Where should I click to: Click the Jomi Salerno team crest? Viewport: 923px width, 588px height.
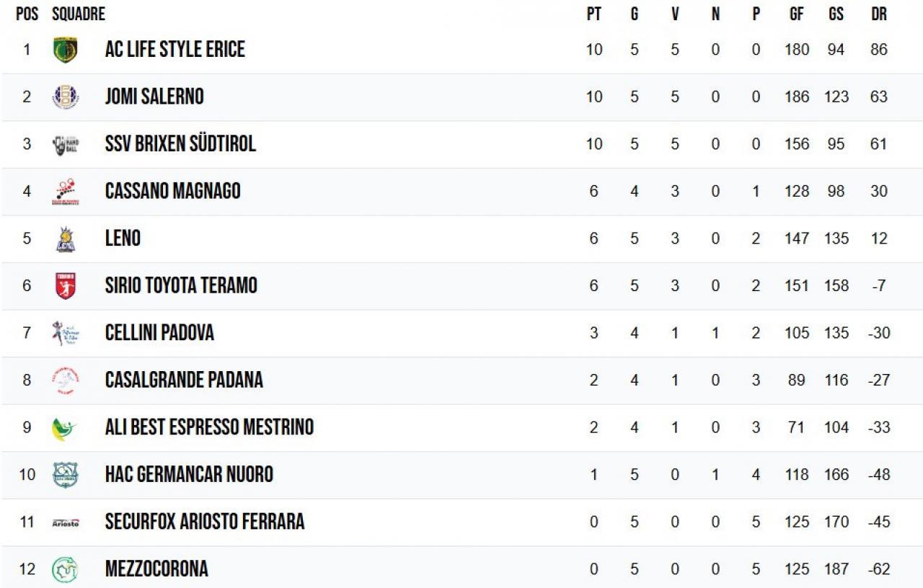(x=65, y=97)
